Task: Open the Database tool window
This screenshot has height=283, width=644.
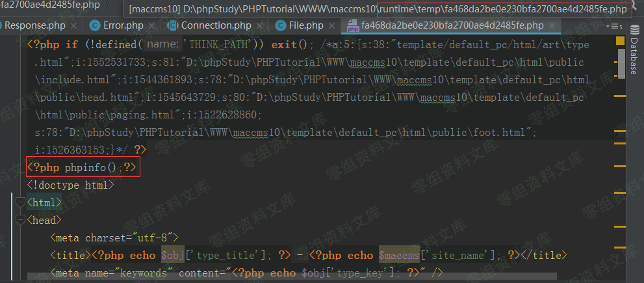Action: (634, 55)
